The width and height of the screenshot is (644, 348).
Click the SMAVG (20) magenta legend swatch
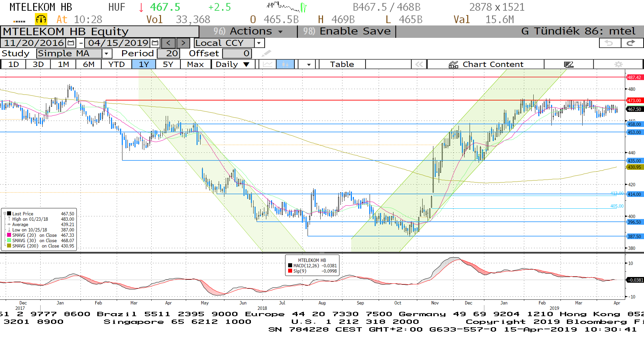coord(9,235)
